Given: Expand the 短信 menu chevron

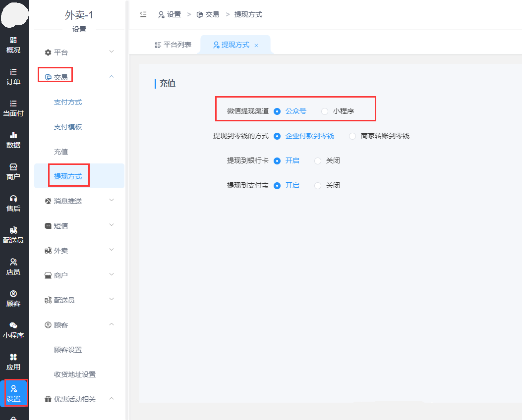Looking at the screenshot, I should click(112, 225).
